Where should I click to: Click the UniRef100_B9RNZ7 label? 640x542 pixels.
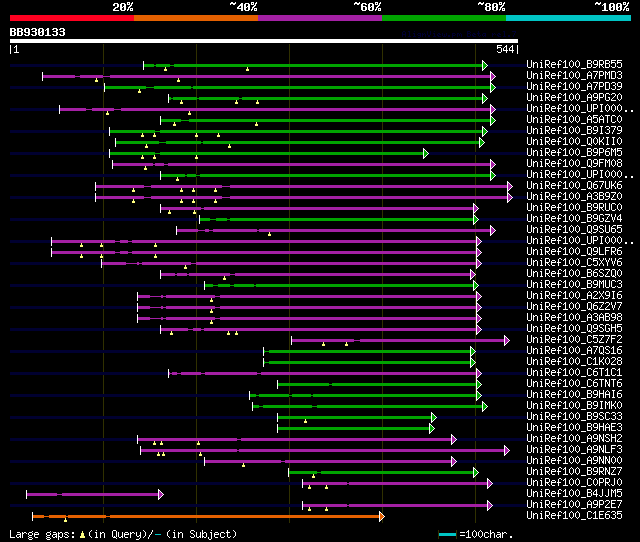point(574,472)
